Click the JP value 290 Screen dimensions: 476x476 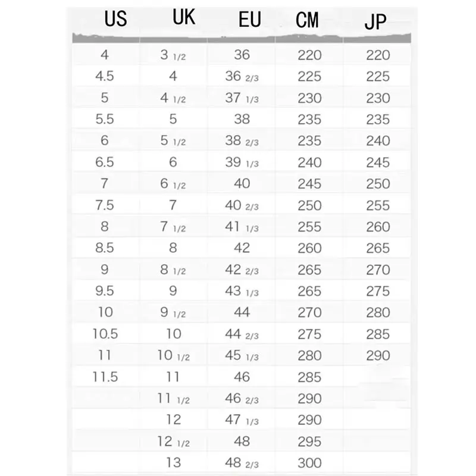[x=378, y=355]
